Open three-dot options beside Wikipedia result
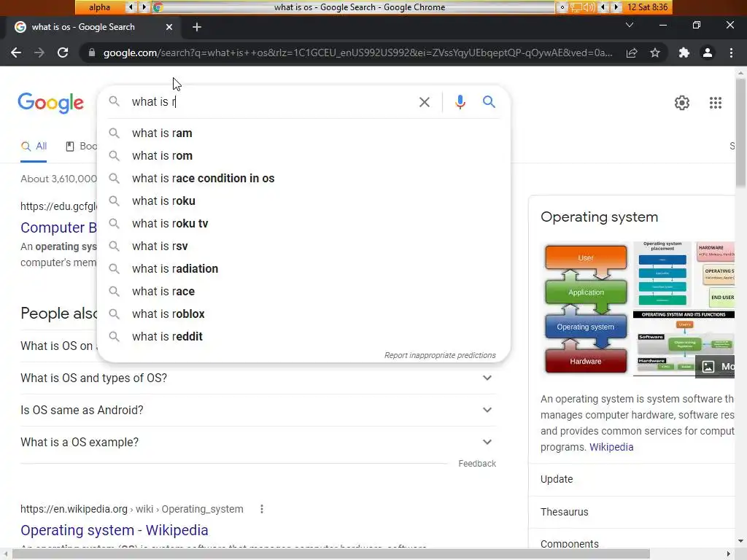Screen dimensions: 747x560 pyautogui.click(x=262, y=509)
